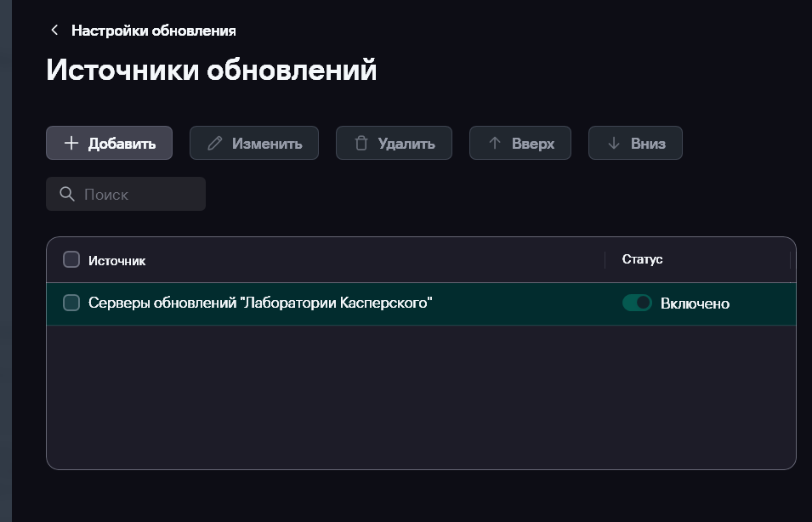Focus the Поиск search input field

click(x=140, y=194)
